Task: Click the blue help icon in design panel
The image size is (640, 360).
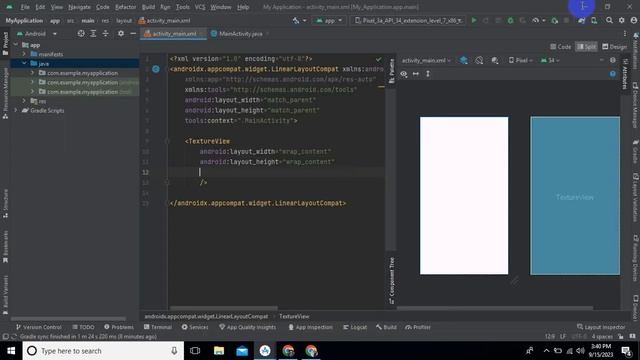Action: (x=613, y=74)
